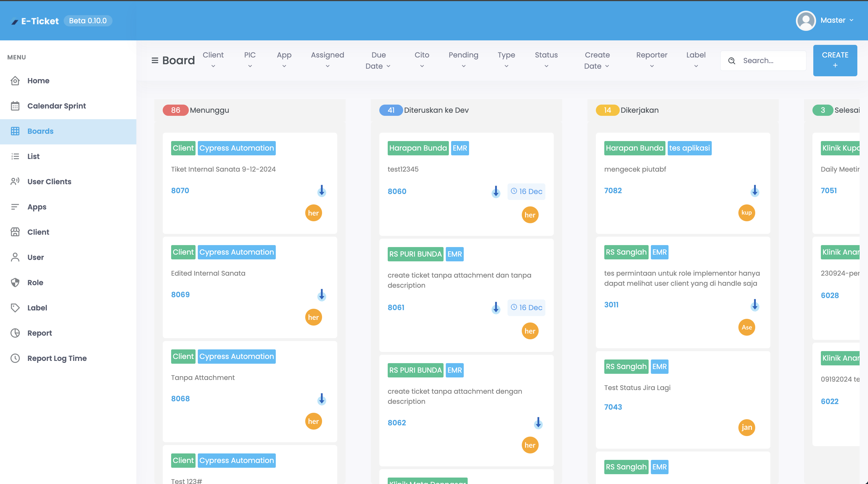Open ticket number 8061 link
The width and height of the screenshot is (868, 484).
396,307
